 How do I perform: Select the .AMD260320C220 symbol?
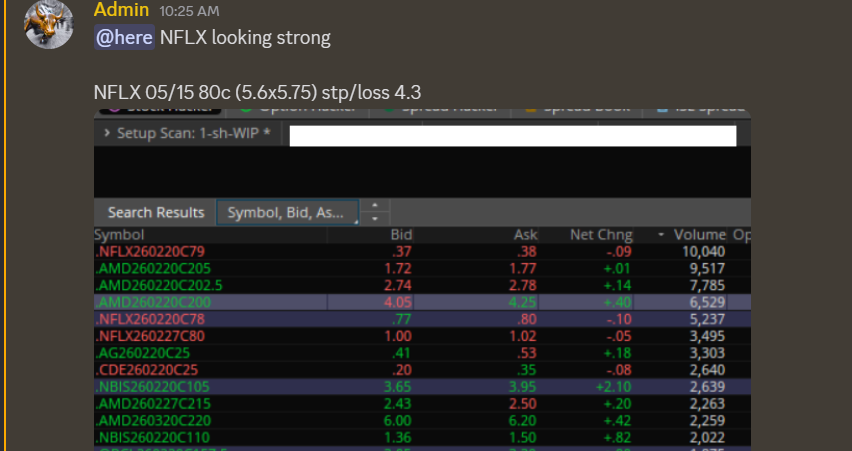click(x=153, y=421)
